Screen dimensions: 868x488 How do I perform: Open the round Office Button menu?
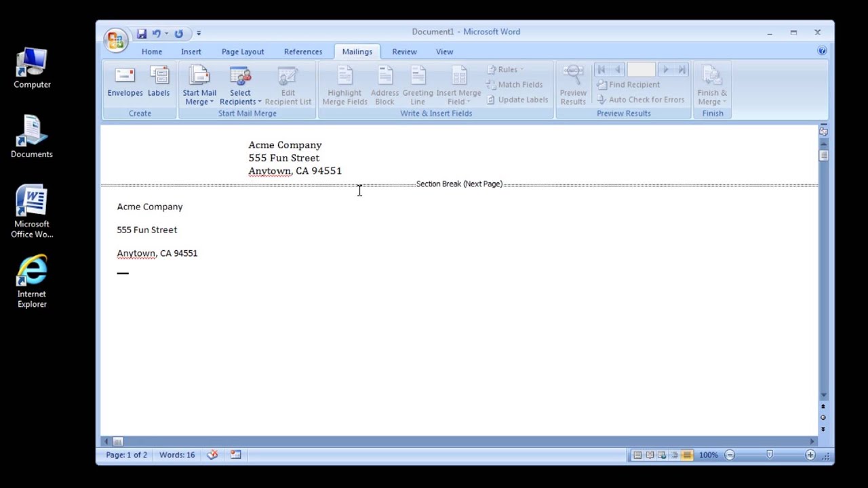116,39
